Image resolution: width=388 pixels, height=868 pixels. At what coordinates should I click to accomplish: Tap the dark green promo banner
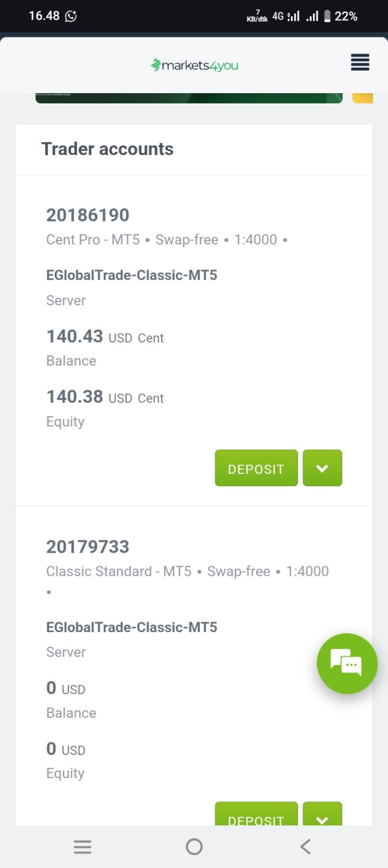click(189, 98)
